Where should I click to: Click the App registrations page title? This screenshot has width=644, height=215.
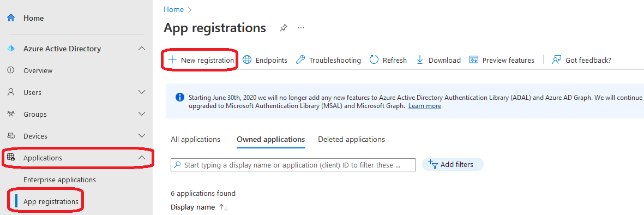[215, 28]
